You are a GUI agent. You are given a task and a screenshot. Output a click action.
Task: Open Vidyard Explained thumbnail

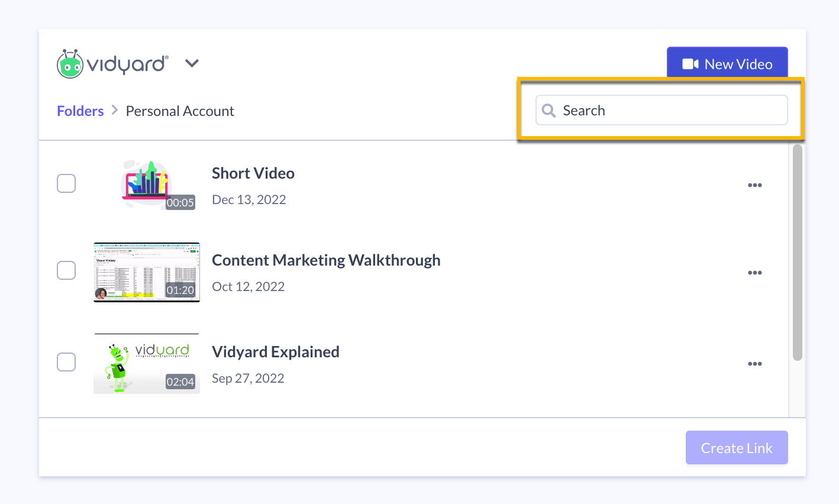pyautogui.click(x=147, y=364)
